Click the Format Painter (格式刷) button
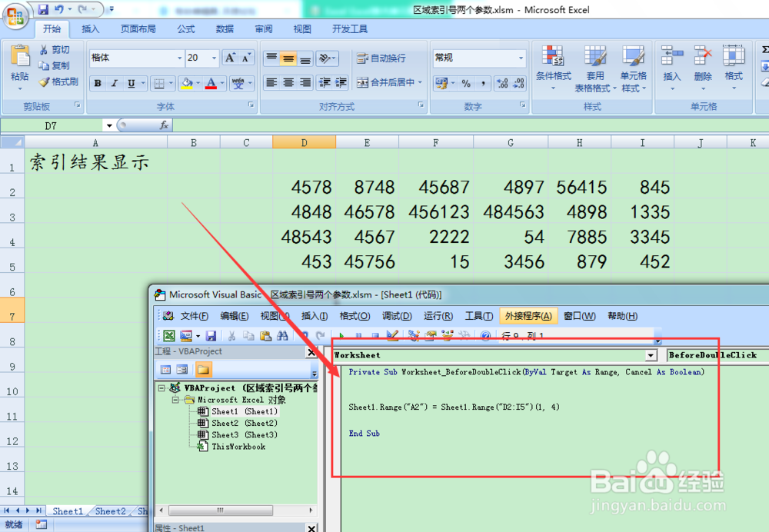Viewport: 769px width, 532px height. tap(59, 81)
